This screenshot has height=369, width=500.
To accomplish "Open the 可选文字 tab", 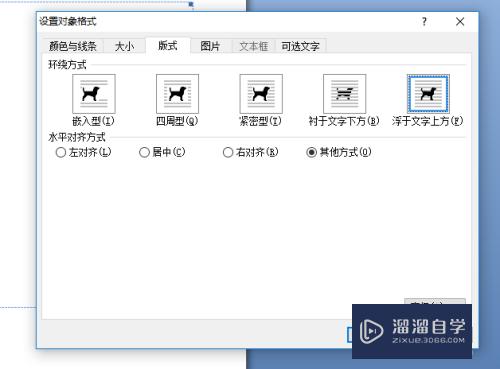I will click(x=300, y=46).
